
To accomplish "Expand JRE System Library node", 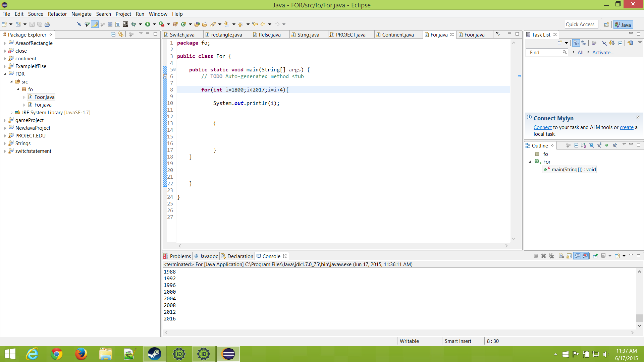I will [x=11, y=113].
